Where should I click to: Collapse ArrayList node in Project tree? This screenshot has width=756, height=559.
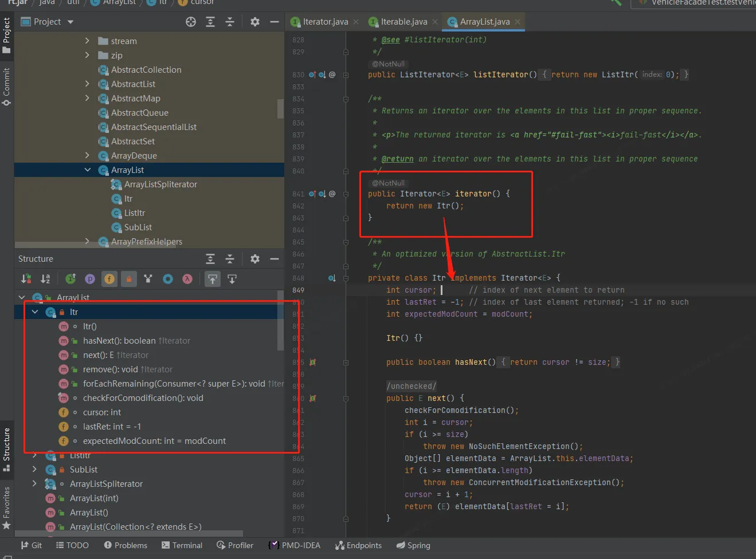click(x=87, y=170)
